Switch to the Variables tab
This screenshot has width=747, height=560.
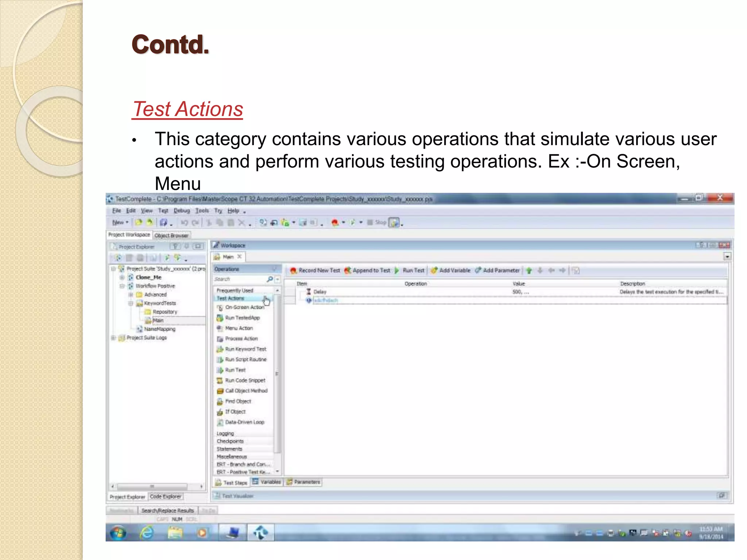tap(267, 482)
